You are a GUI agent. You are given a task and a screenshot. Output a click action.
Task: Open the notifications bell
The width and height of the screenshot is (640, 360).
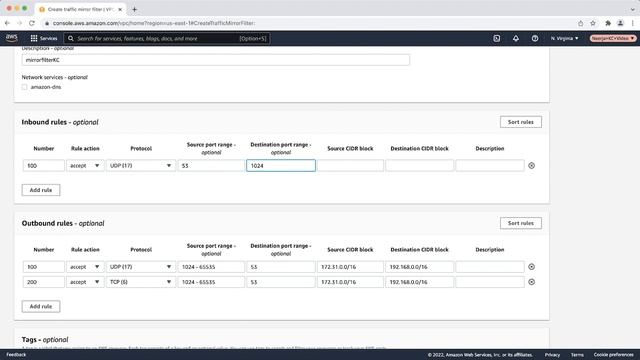tap(516, 38)
